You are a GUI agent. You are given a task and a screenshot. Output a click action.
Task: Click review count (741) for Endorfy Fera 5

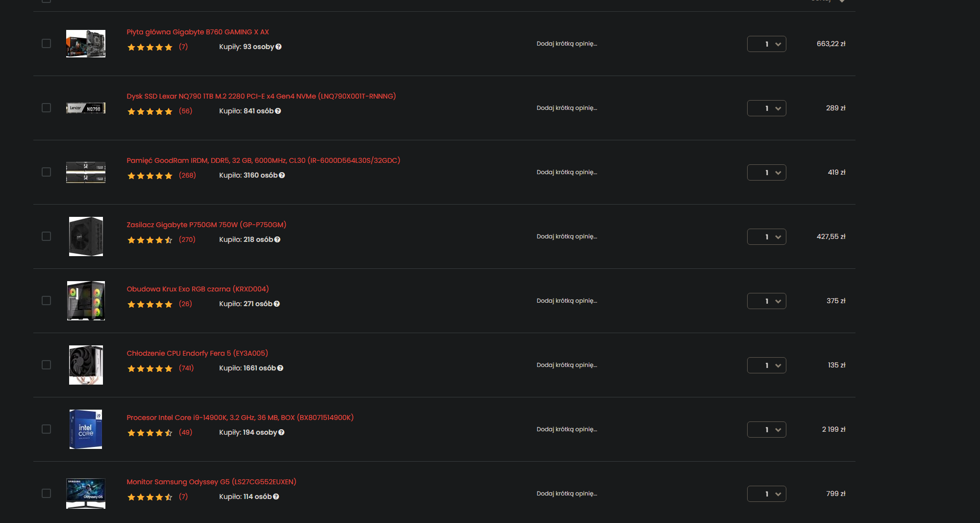(186, 368)
